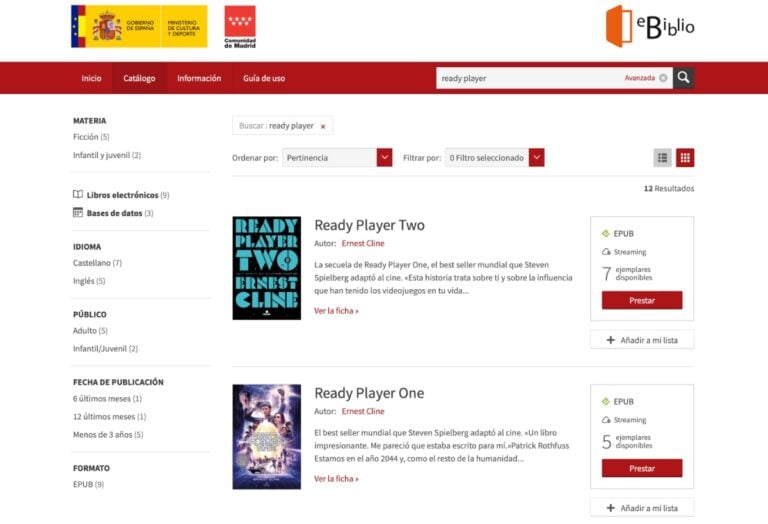Open the Ordenar por Pertinencia dropdown
Viewport: 768px width, 524px height.
click(x=337, y=158)
